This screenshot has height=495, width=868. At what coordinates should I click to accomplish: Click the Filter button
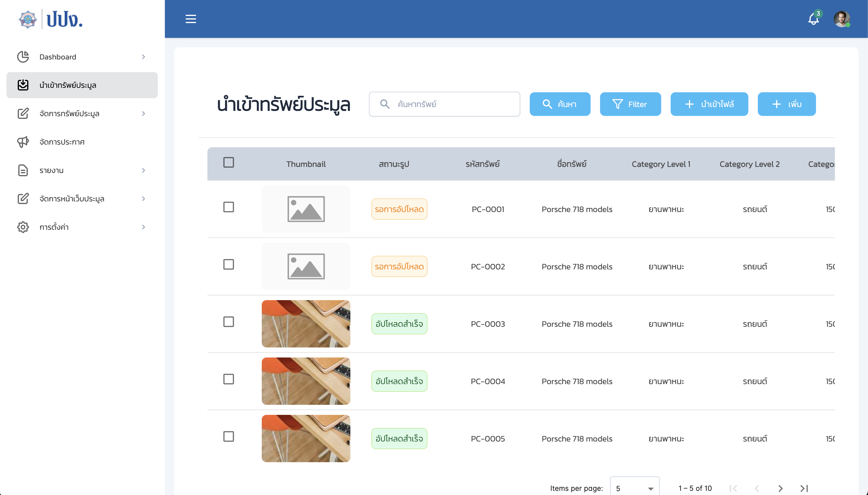pos(630,104)
